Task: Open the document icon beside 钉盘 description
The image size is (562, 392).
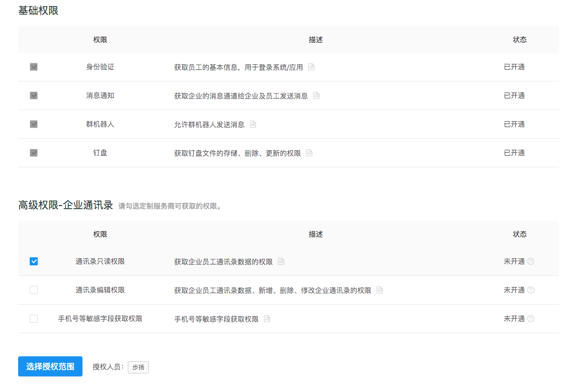Action: click(x=308, y=153)
